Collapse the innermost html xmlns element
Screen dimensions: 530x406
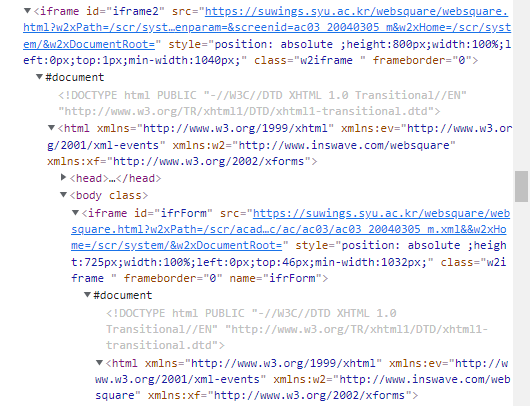99,363
